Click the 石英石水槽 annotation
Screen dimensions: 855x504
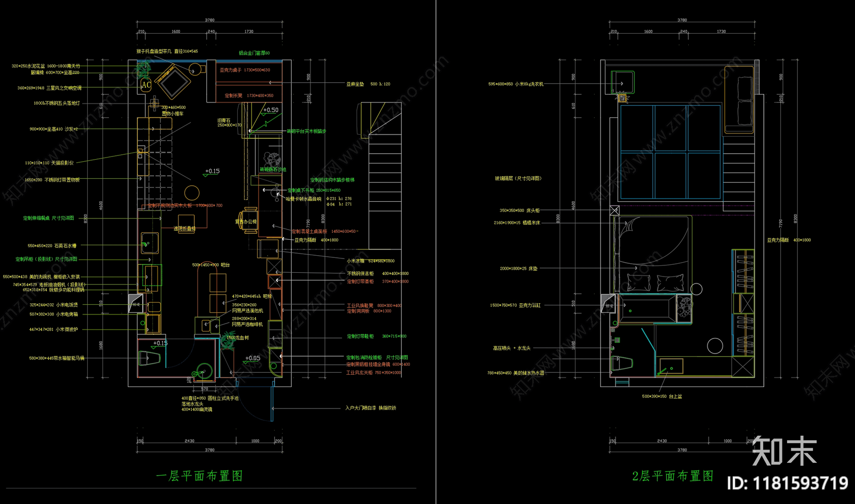[x=52, y=246]
